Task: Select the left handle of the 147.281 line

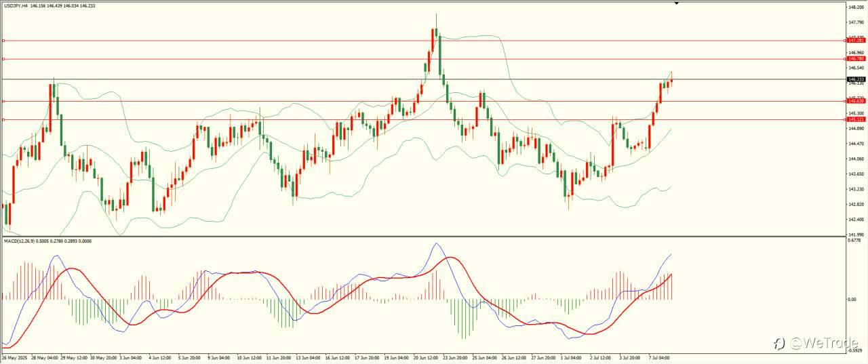Action: [3, 41]
